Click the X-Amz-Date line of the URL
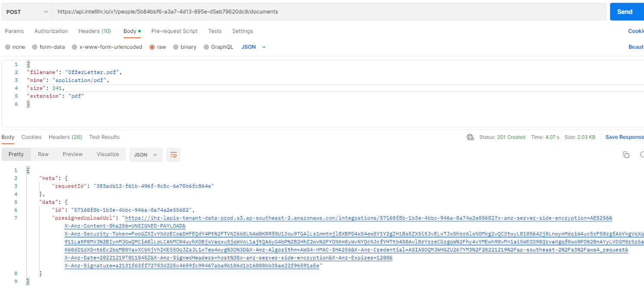The width and height of the screenshot is (644, 305). pyautogui.click(x=228, y=258)
